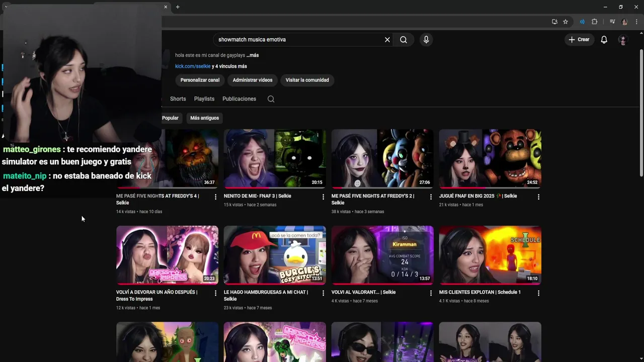Clear the YouTube search text

(x=387, y=40)
